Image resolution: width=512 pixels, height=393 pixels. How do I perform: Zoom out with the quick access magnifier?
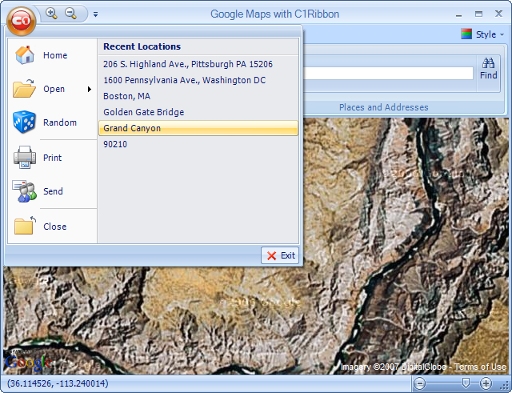(x=71, y=13)
